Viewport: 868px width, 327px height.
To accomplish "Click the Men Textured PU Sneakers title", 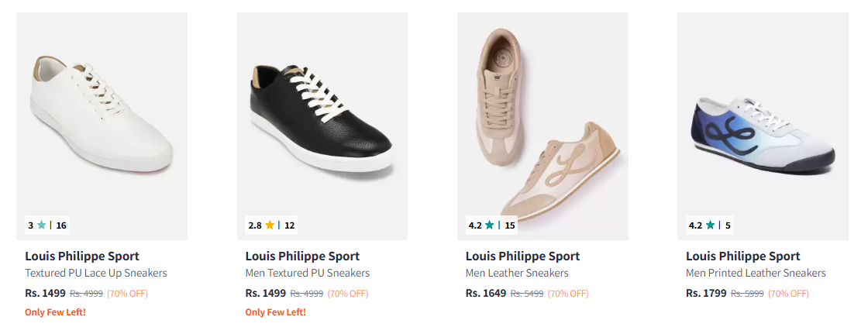I will point(307,273).
